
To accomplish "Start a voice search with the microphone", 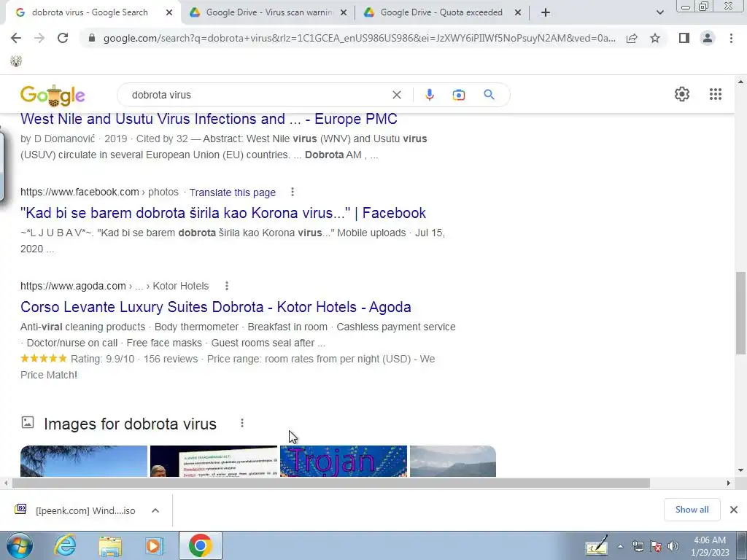I will pos(429,95).
